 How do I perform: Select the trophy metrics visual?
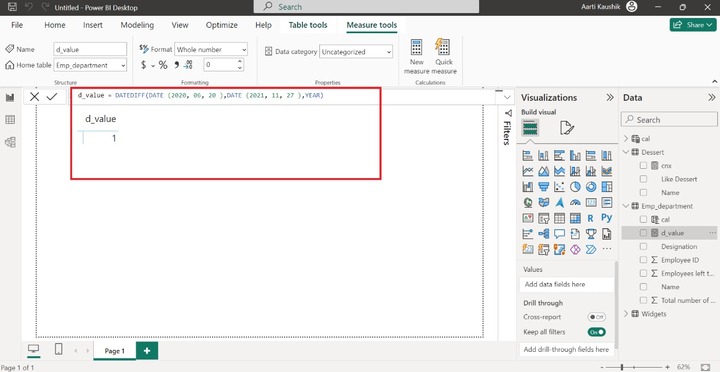click(591, 234)
